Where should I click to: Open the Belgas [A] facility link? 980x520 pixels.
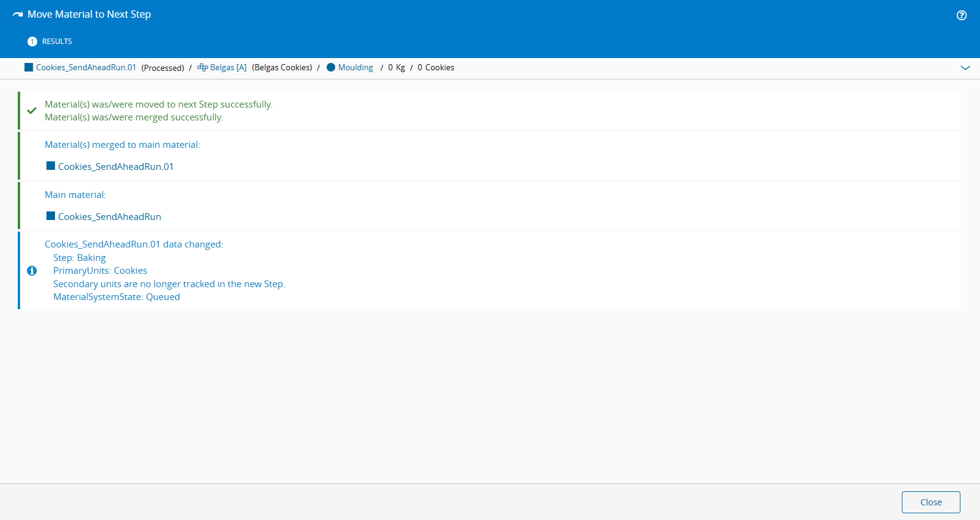coord(228,67)
